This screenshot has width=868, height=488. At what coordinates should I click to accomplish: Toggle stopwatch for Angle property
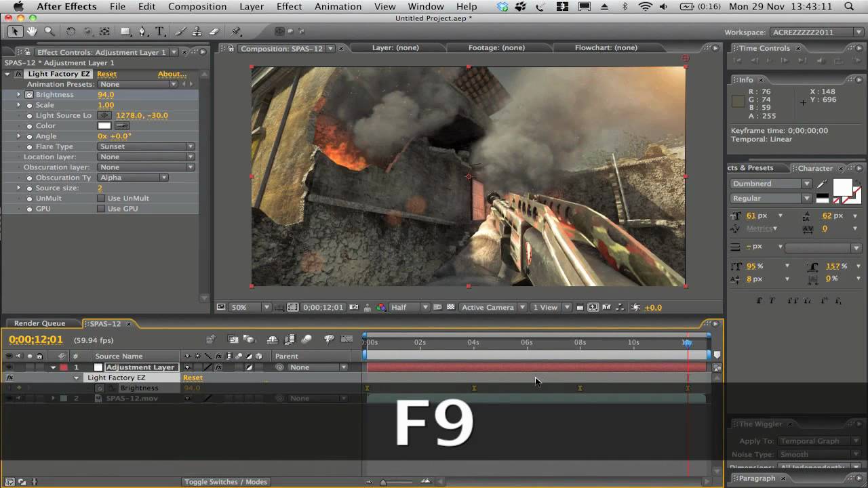click(x=29, y=136)
